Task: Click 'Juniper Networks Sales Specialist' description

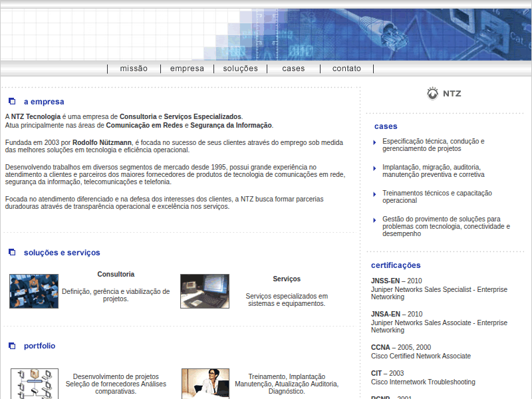Action: [439, 293]
